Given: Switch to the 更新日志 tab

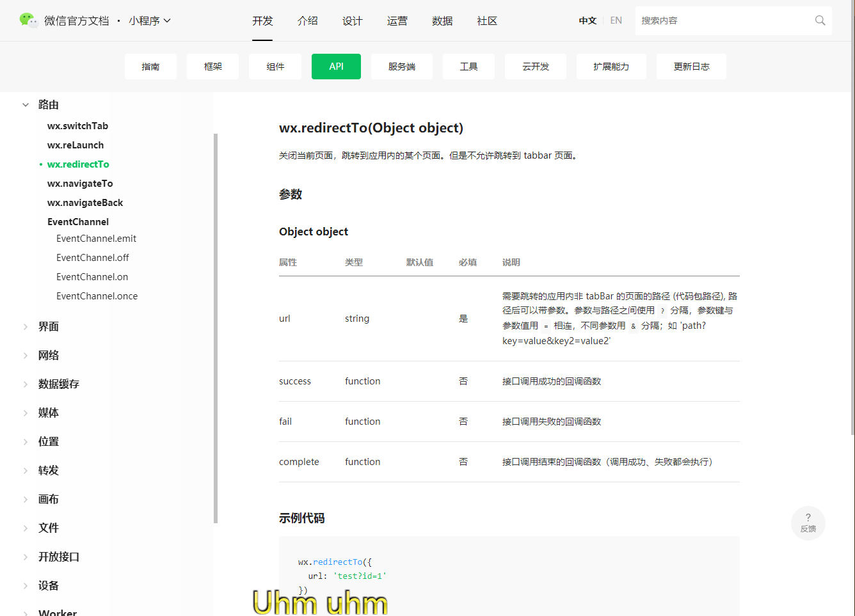Looking at the screenshot, I should (x=691, y=66).
